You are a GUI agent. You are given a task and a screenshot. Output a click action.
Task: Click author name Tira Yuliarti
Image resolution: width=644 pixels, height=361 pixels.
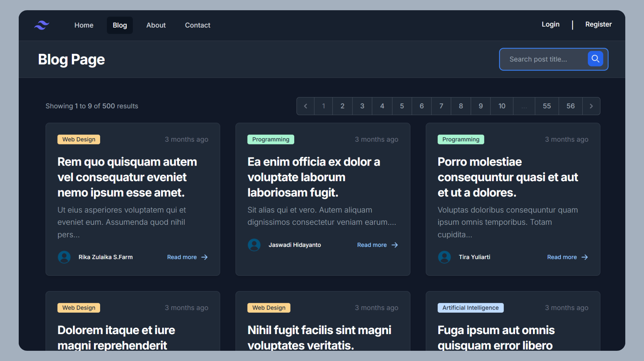(x=474, y=257)
